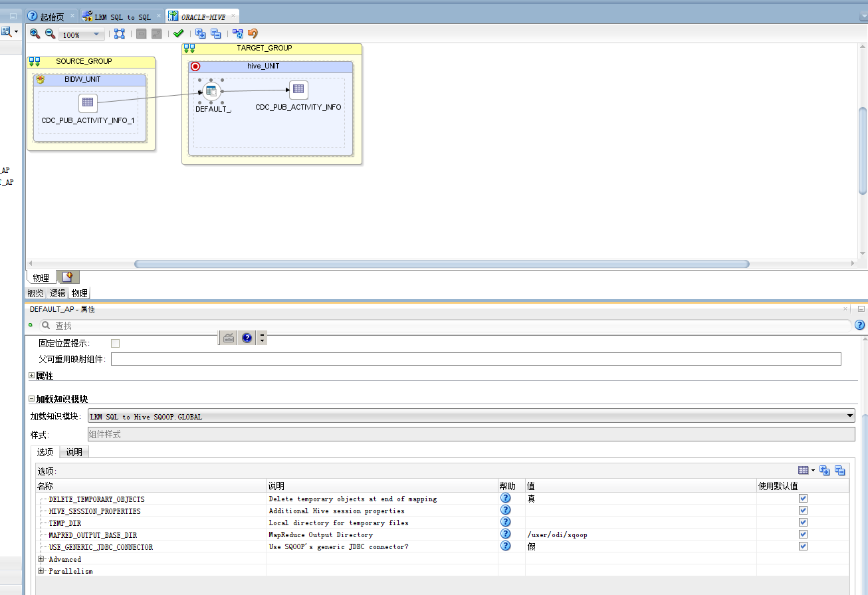This screenshot has height=595, width=868.
Task: Collapse the 加载知识模块 section
Action: pos(31,399)
